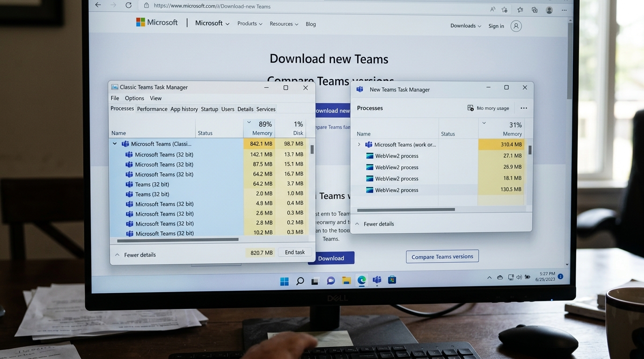Open the Edge settings and more menu
The height and width of the screenshot is (359, 644).
click(x=564, y=10)
